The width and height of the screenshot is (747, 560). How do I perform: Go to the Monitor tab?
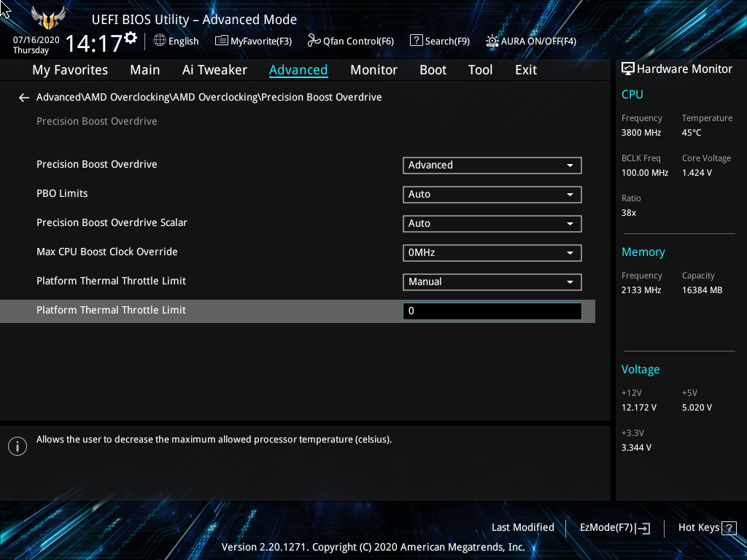coord(373,70)
